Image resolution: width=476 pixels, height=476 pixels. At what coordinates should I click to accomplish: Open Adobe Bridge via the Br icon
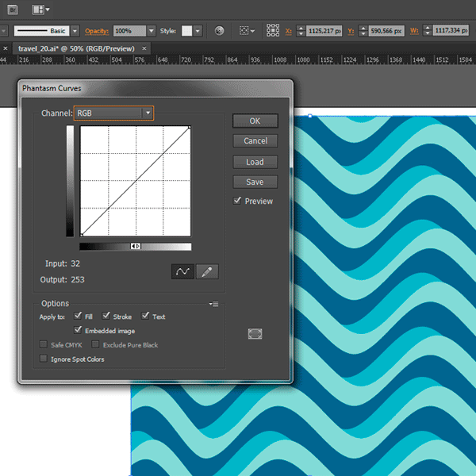click(13, 10)
